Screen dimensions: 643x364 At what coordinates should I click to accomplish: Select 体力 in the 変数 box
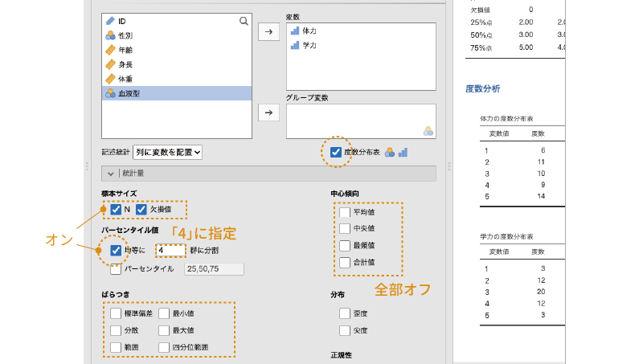(309, 31)
